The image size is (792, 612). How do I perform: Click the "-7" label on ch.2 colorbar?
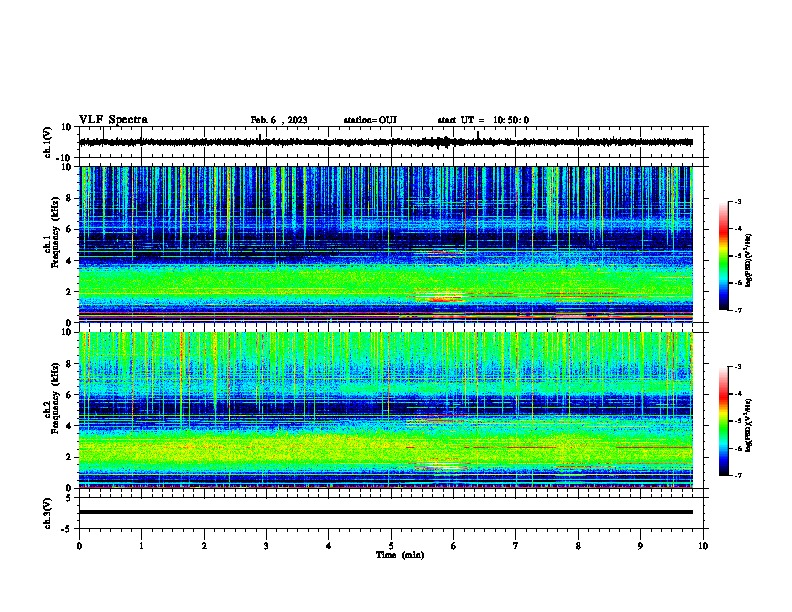pos(737,475)
